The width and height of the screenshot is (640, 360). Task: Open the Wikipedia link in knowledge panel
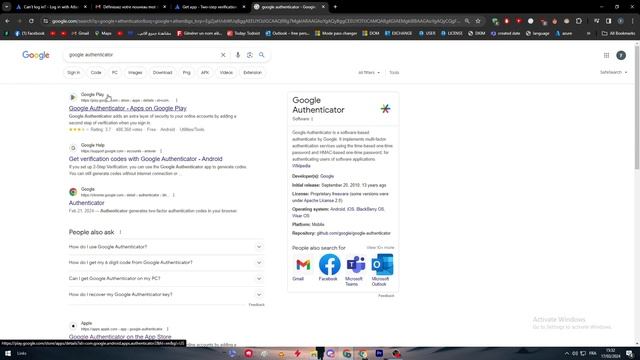pos(301,166)
